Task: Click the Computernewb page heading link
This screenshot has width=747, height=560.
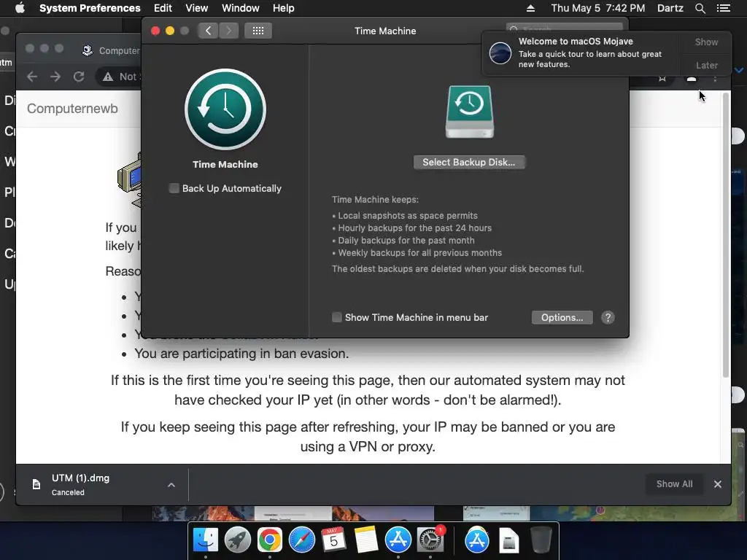Action: pyautogui.click(x=72, y=109)
